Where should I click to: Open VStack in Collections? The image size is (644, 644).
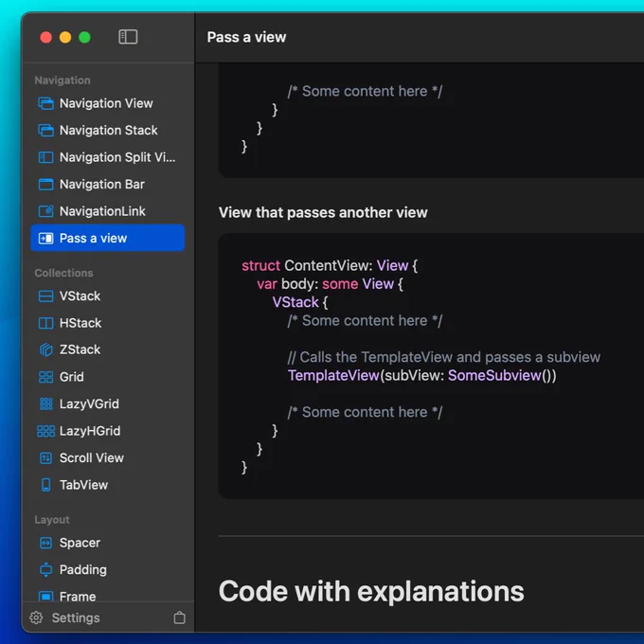108,296
